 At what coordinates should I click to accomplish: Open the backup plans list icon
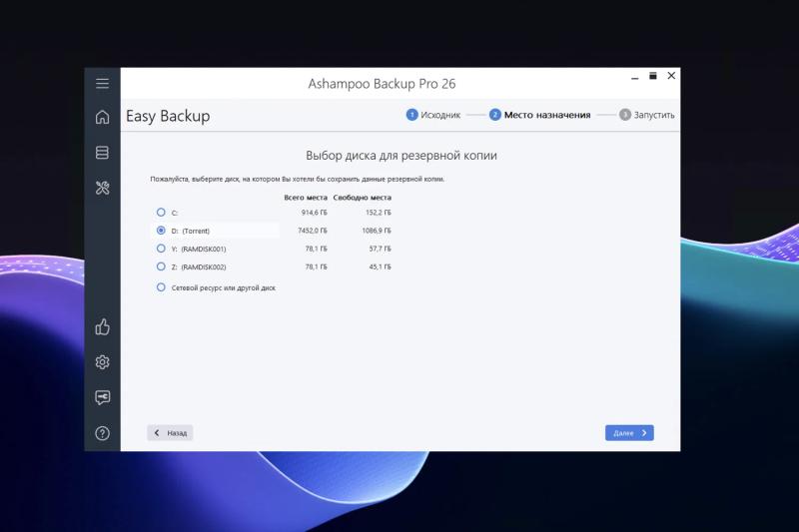pyautogui.click(x=102, y=153)
